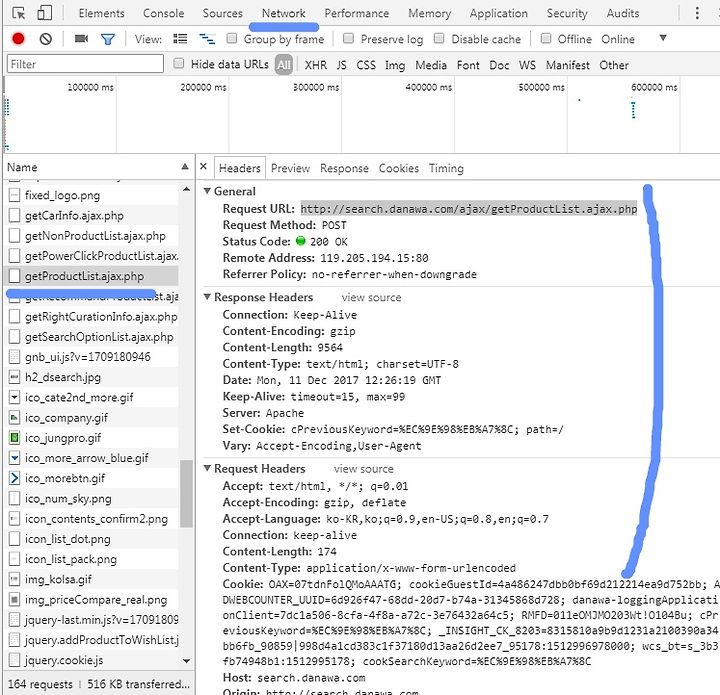Open the Application panel tab
Screen dimensions: 720x695
[x=499, y=13]
